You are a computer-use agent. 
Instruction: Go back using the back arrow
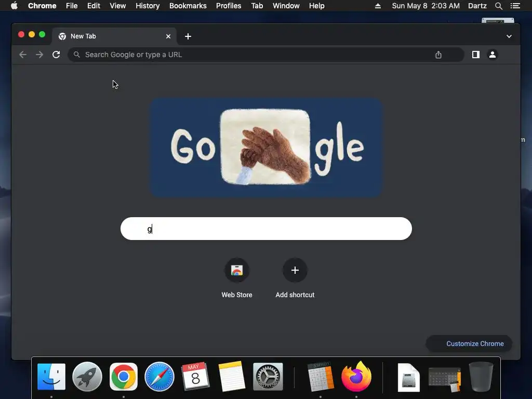tap(23, 55)
